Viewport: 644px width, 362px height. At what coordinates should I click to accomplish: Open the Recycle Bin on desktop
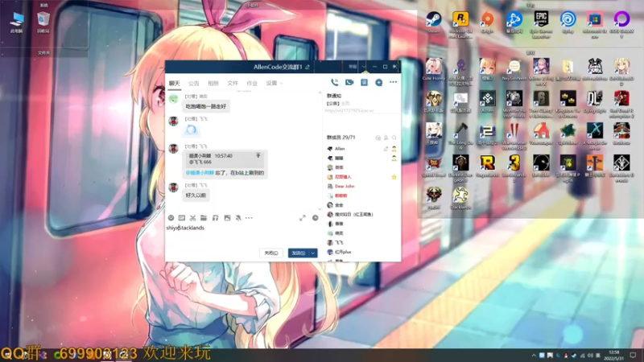point(43,23)
